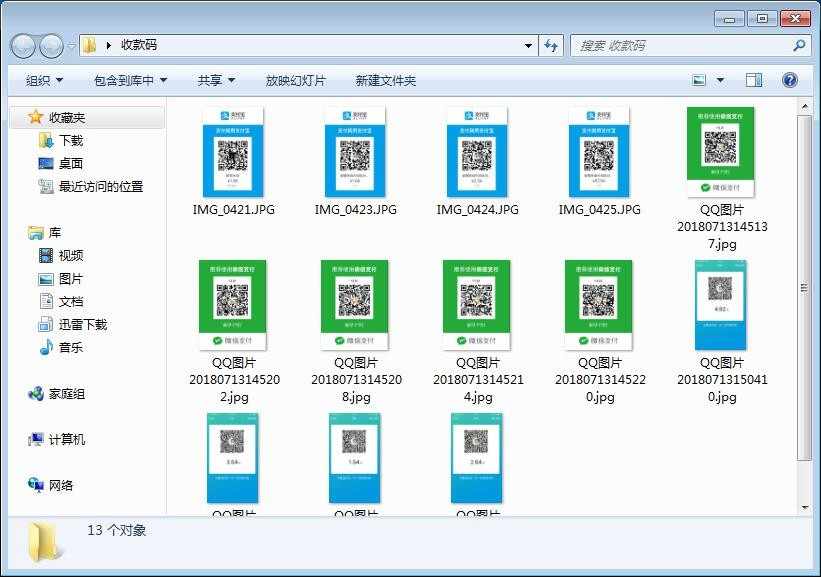The image size is (821, 577).
Task: Open the 视频 library
Action: tap(71, 256)
